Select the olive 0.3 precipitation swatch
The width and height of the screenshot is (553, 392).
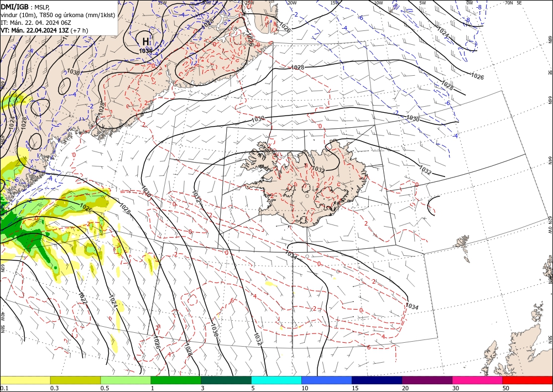pos(75,380)
